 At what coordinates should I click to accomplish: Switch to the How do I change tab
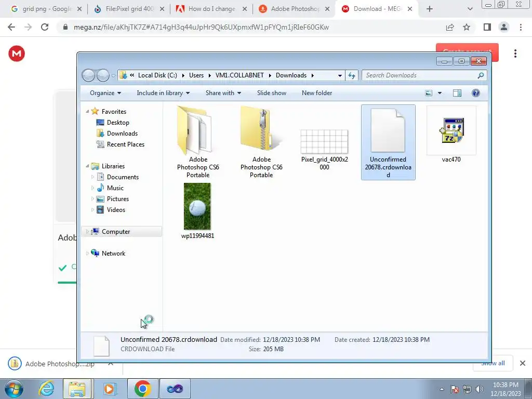click(x=211, y=9)
